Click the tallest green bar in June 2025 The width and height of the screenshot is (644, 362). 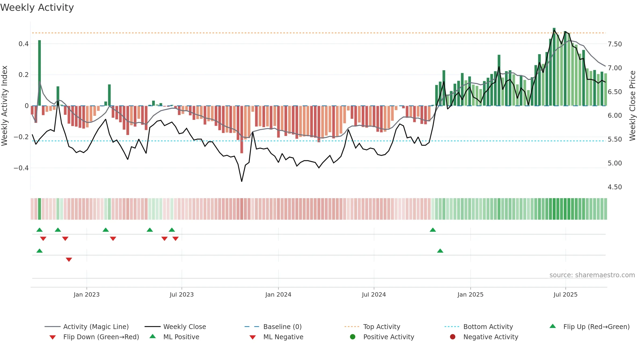pos(554,67)
